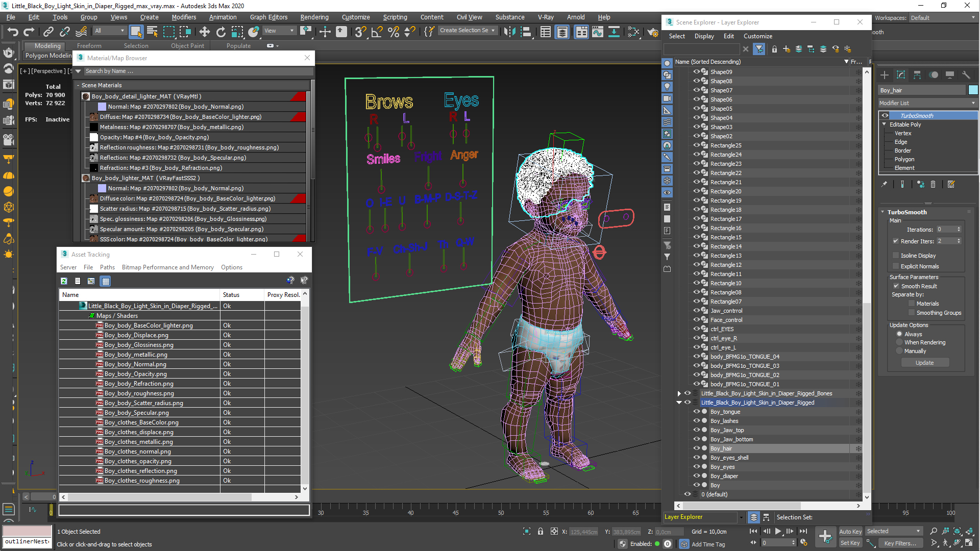Click Refresh icon in Asset Tracking toolbar
Viewport: 980px width, 551px height.
tap(64, 281)
